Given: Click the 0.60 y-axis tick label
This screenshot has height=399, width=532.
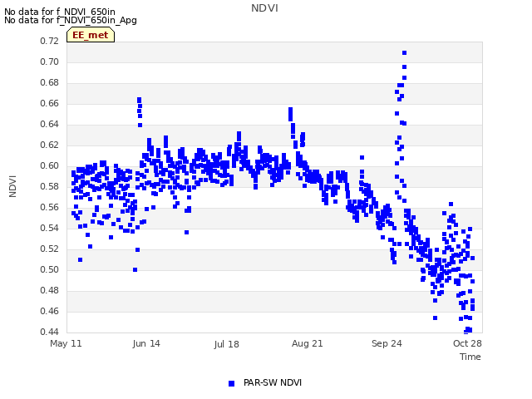Looking at the screenshot, I should point(50,166).
